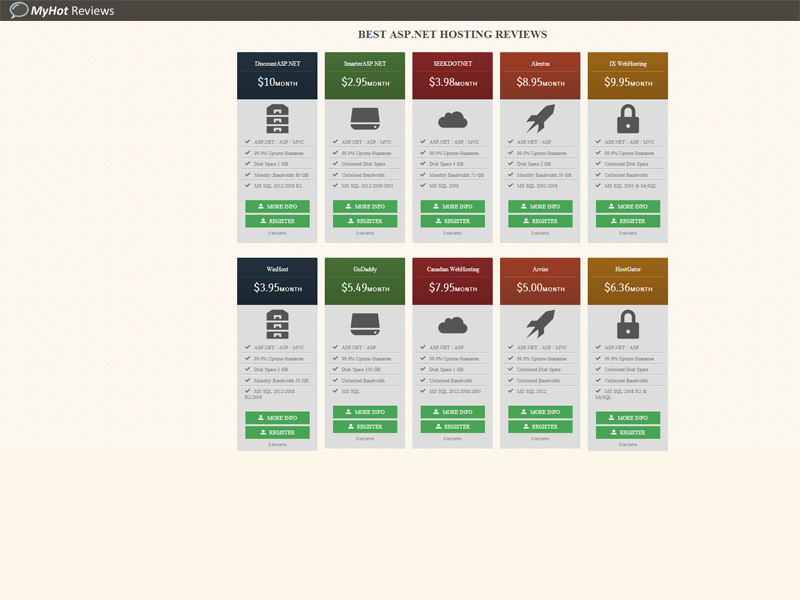This screenshot has height=600, width=800.
Task: Register with IX WebHosting
Action: [x=628, y=221]
